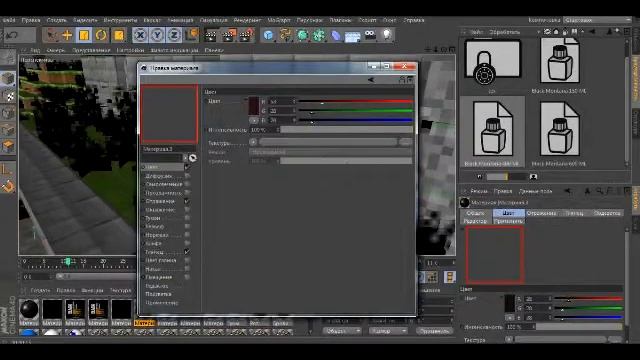
Task: Click the Make Editable cube in left sidebar
Action: coord(8,79)
